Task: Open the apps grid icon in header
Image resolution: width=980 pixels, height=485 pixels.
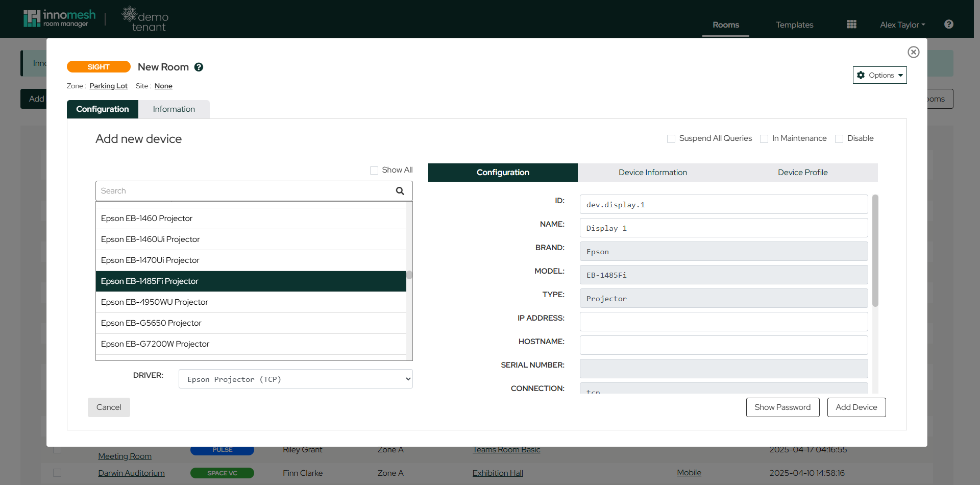Action: pyautogui.click(x=851, y=24)
